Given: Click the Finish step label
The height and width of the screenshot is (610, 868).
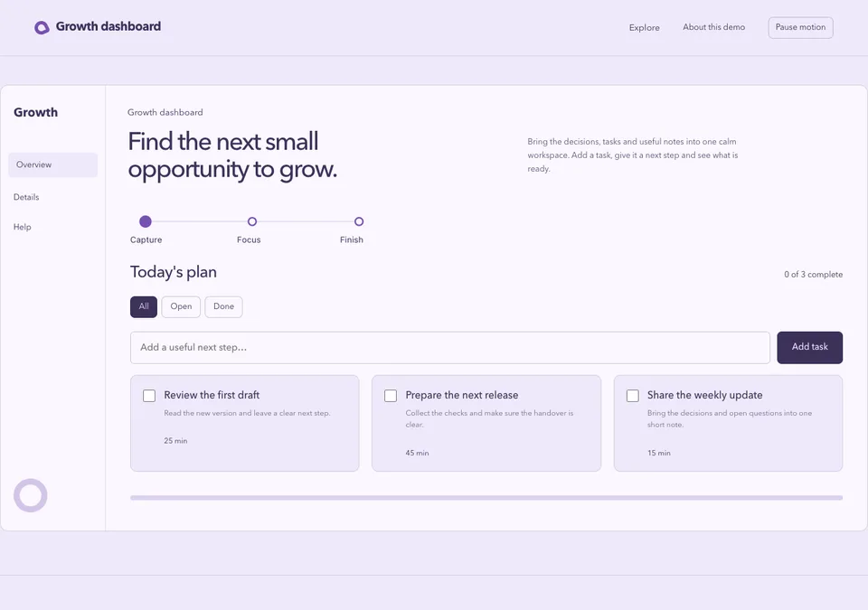Looking at the screenshot, I should click(x=352, y=239).
